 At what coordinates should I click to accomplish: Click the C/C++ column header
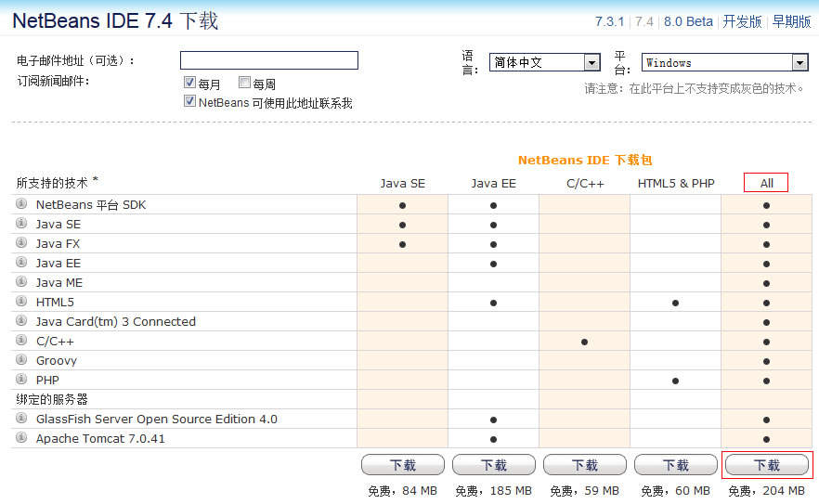[x=585, y=184]
